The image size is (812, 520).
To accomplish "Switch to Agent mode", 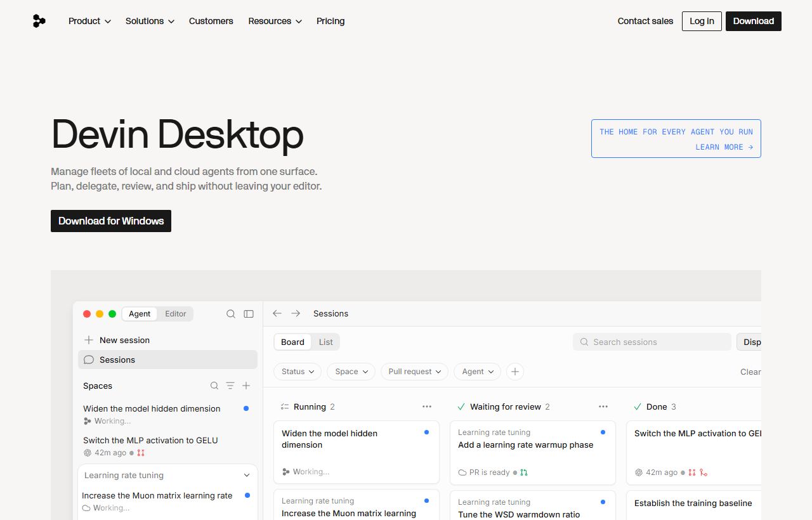I will [x=140, y=314].
